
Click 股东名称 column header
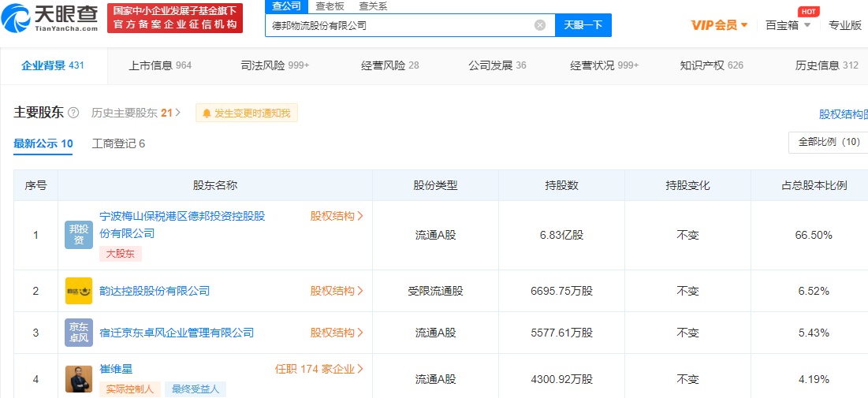coord(214,185)
